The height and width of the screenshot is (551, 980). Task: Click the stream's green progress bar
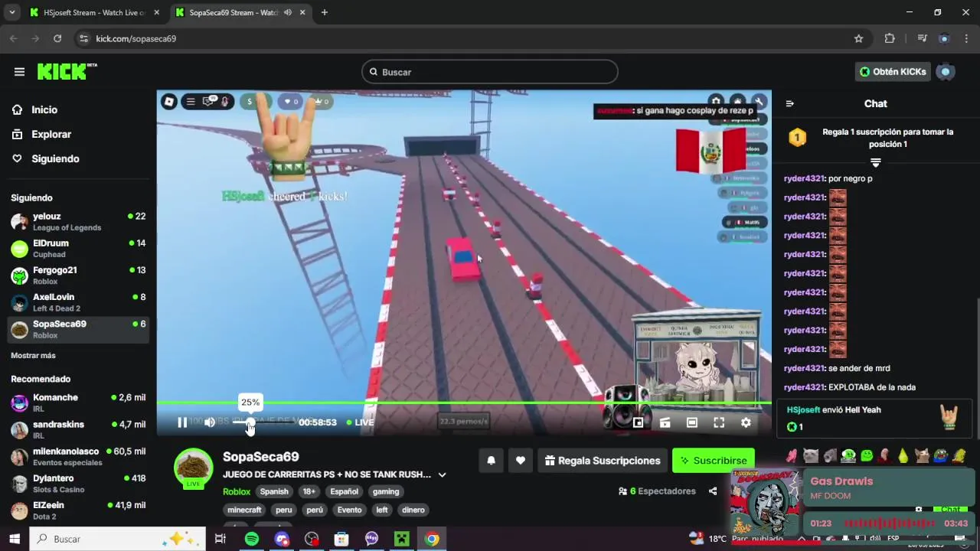click(464, 403)
